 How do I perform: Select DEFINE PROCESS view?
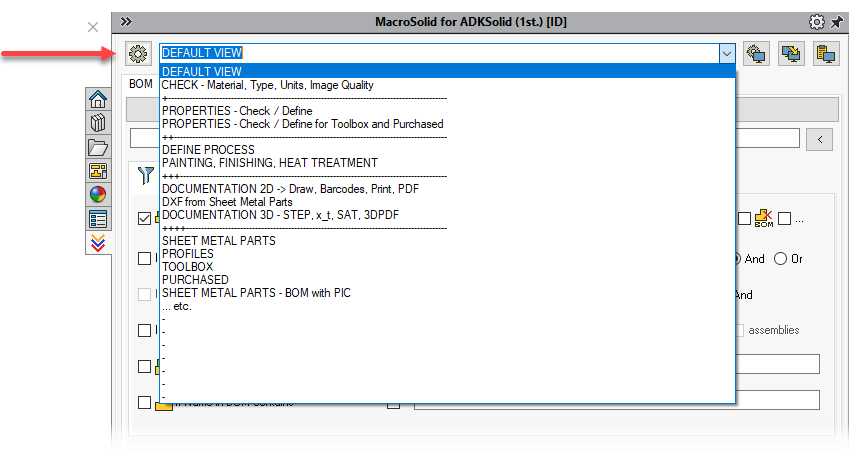pos(447,150)
